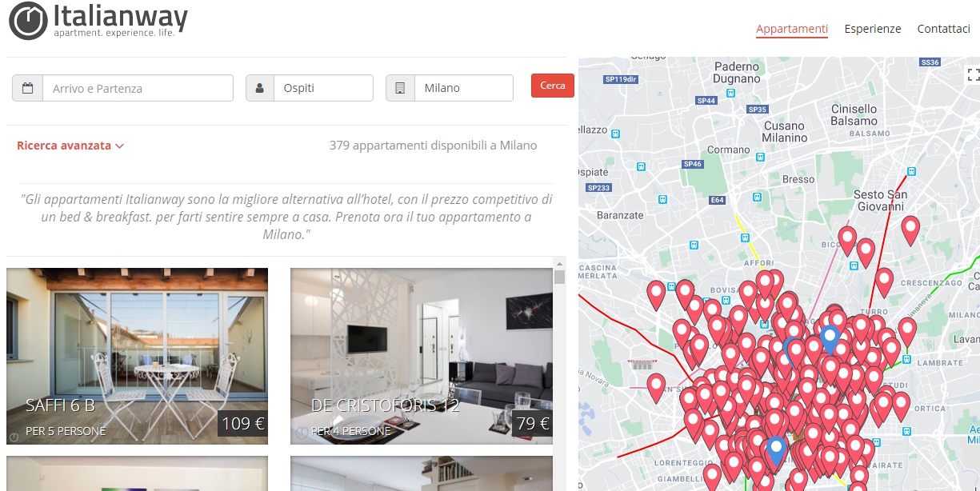Screen dimensions: 980x491
Task: Open the Contattaci menu item
Action: (x=944, y=29)
